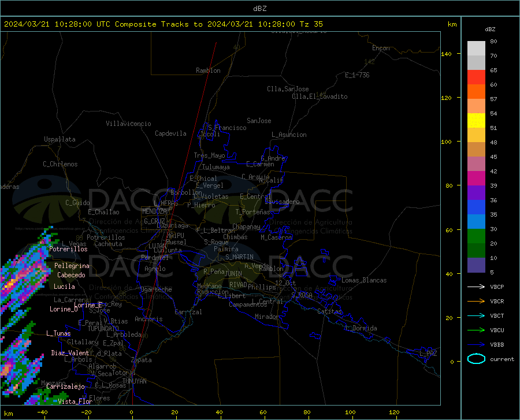Click the cyan 'current' ellipse legend icon
520x420 pixels.
pyautogui.click(x=476, y=359)
